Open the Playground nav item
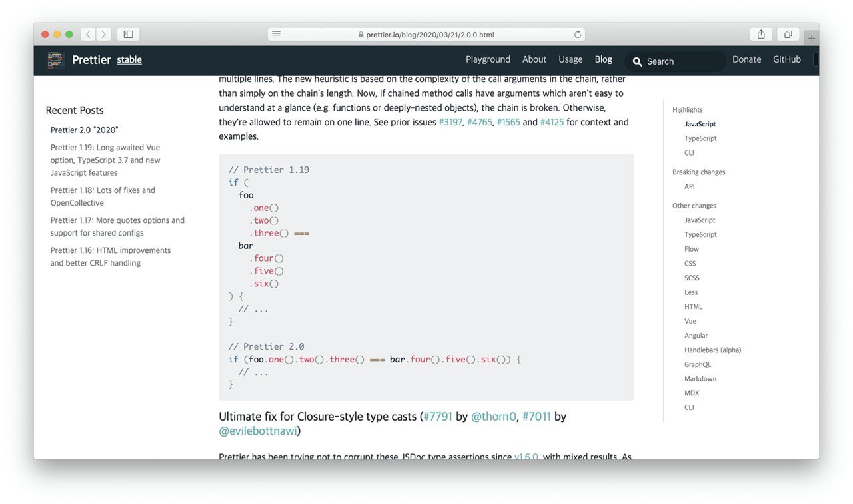The image size is (853, 504). pyautogui.click(x=488, y=59)
